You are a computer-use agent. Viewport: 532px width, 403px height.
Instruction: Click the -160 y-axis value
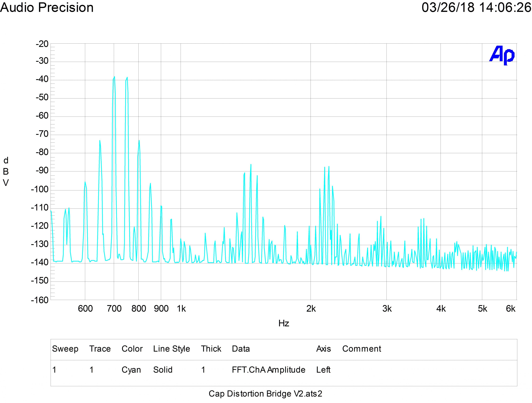[x=40, y=300]
